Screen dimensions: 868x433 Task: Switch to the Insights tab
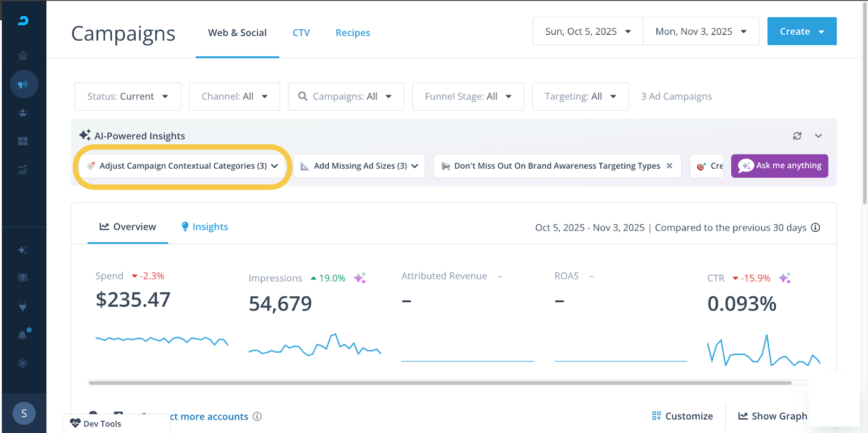coord(205,227)
